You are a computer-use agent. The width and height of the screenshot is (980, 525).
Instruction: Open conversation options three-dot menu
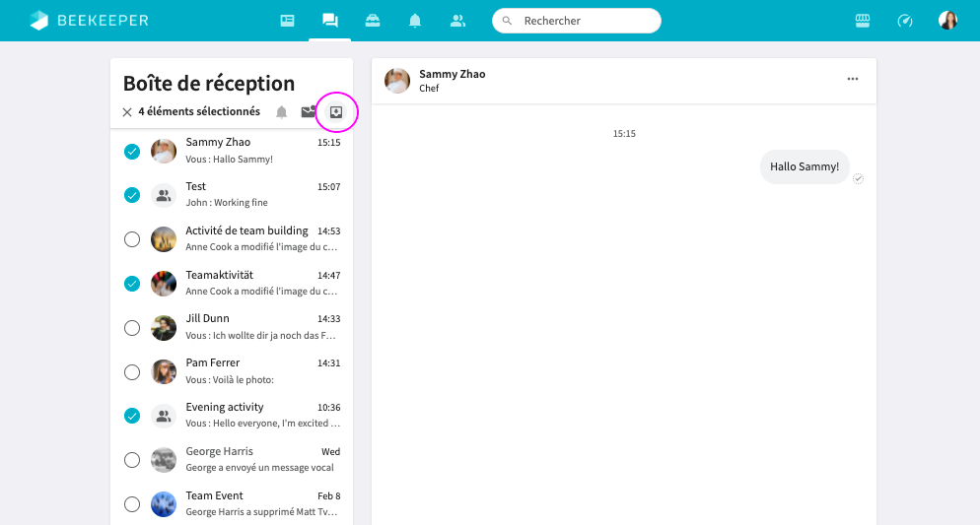coord(853,79)
